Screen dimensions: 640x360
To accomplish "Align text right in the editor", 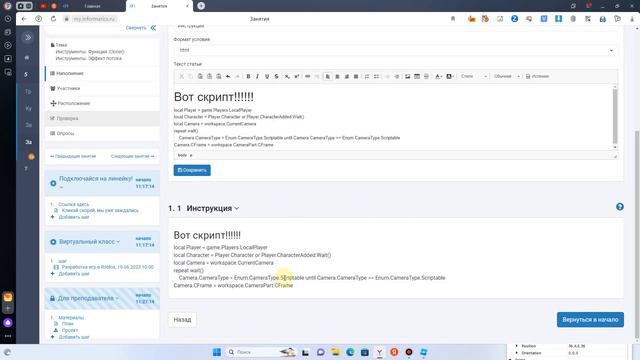I will pos(347,76).
